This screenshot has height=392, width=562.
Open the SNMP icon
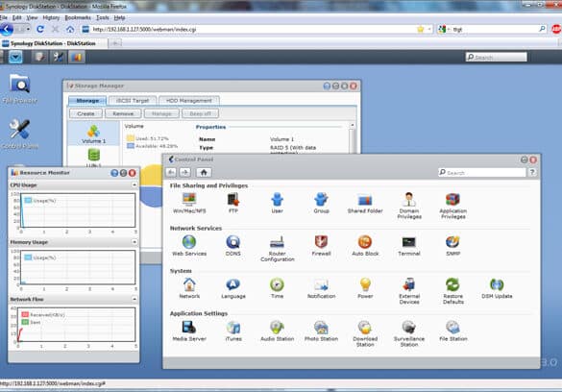click(x=453, y=245)
